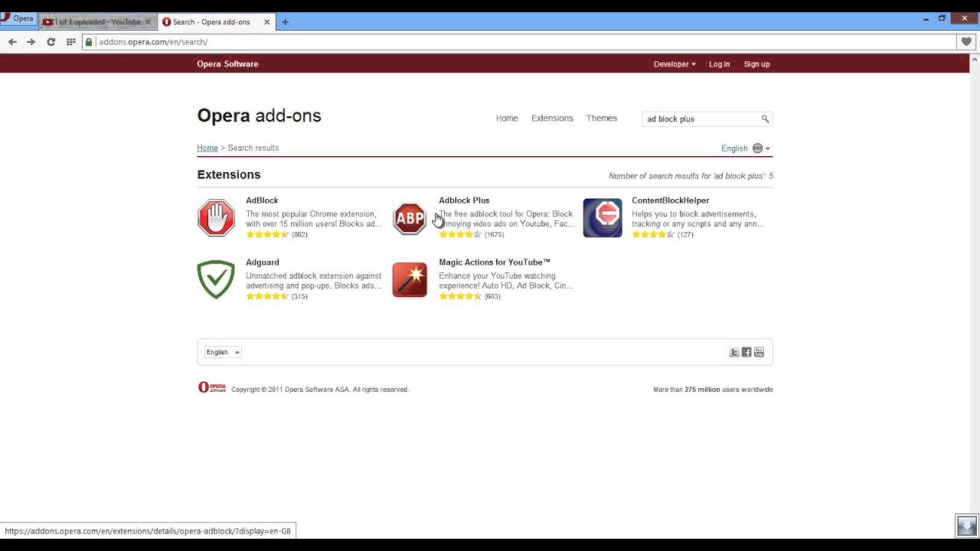Click 'Number of search results' text
Viewport: 980px width, 551px height.
[691, 176]
